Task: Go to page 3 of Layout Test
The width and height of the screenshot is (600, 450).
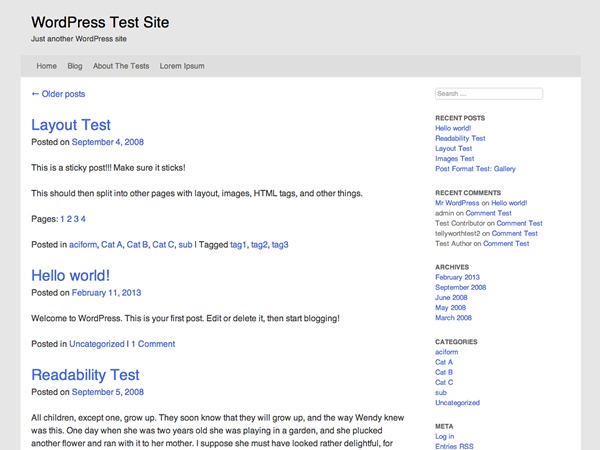Action: point(76,219)
